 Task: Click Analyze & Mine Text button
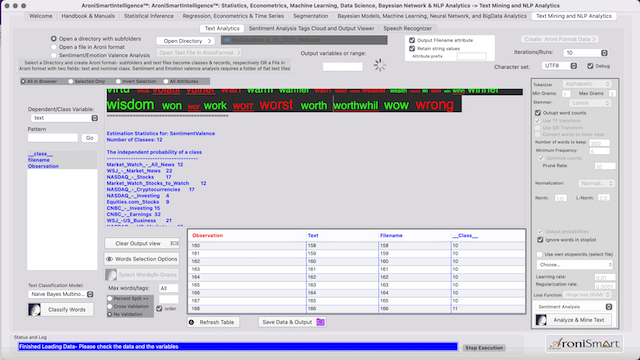573,320
